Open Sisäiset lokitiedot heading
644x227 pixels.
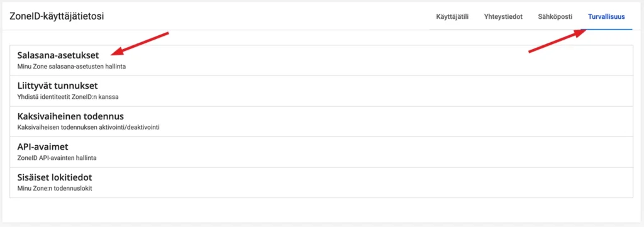point(55,177)
